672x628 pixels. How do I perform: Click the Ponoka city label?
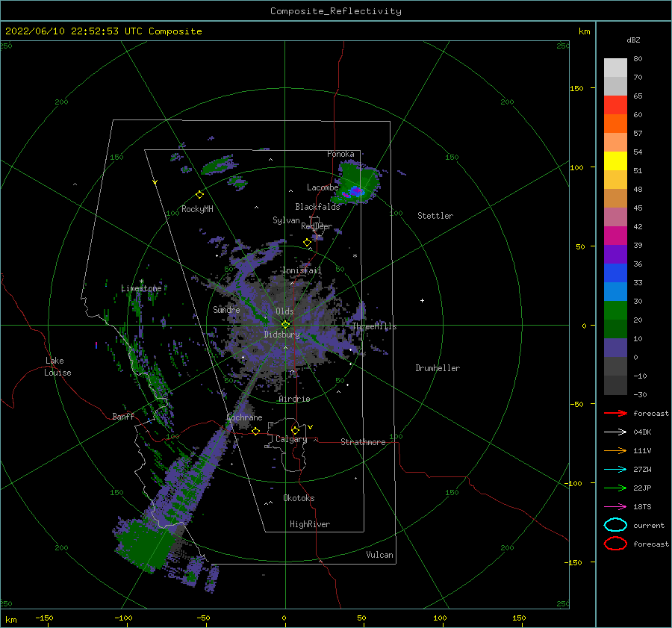[x=340, y=154]
